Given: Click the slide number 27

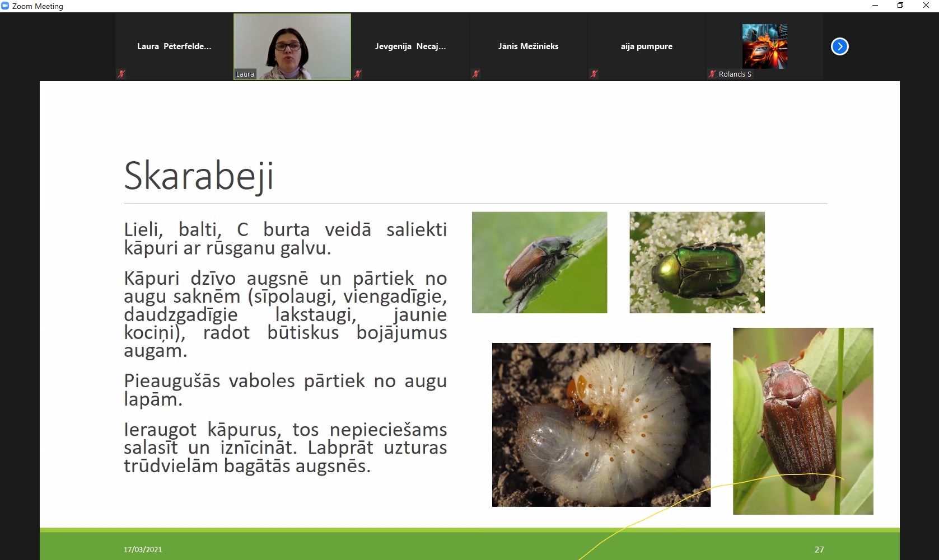Looking at the screenshot, I should click(819, 549).
